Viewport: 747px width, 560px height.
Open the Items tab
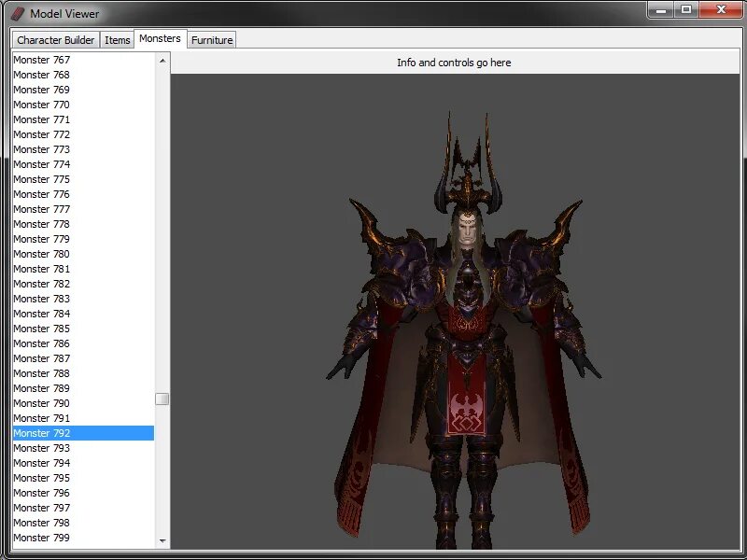(118, 40)
